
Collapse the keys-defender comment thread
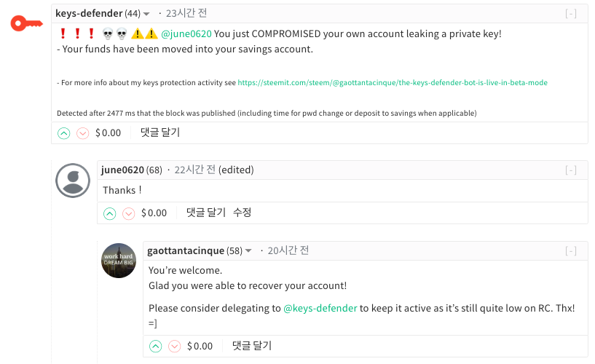(571, 14)
